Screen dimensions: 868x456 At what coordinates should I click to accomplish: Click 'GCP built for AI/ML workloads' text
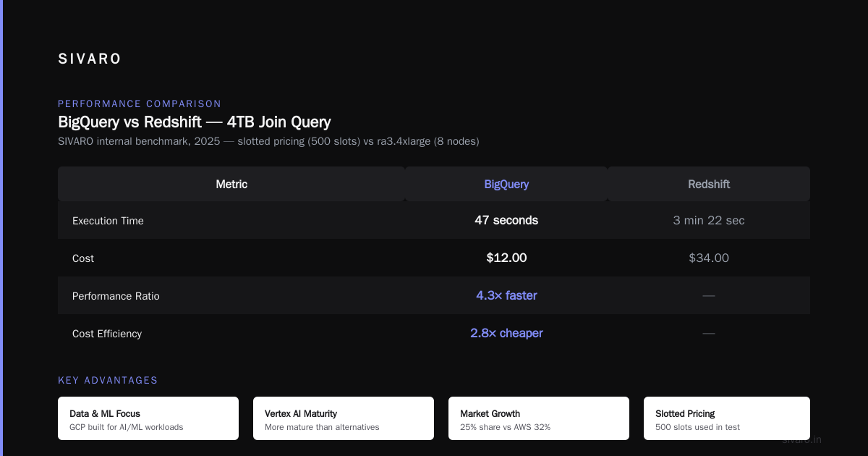(x=127, y=427)
